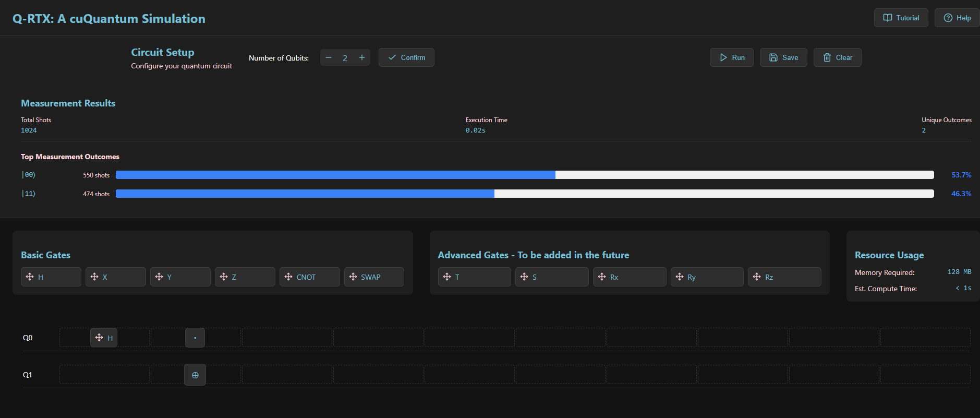
Task: Click the 53.7% percentage value
Action: click(x=961, y=175)
